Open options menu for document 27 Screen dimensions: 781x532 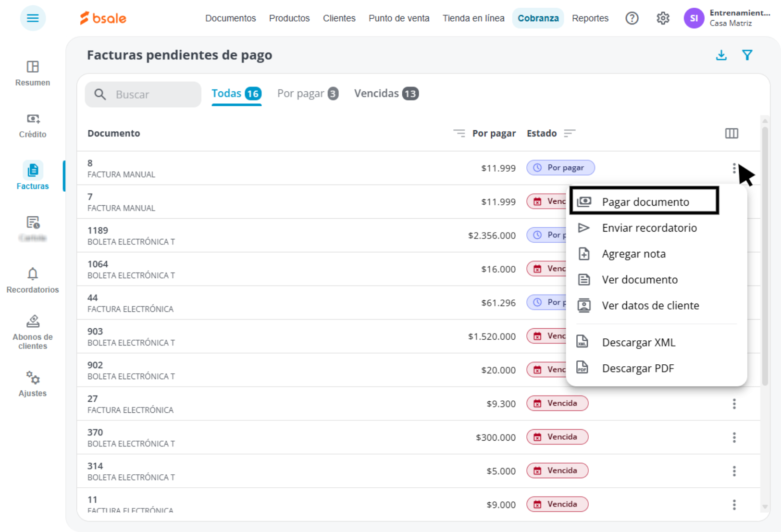pos(734,404)
